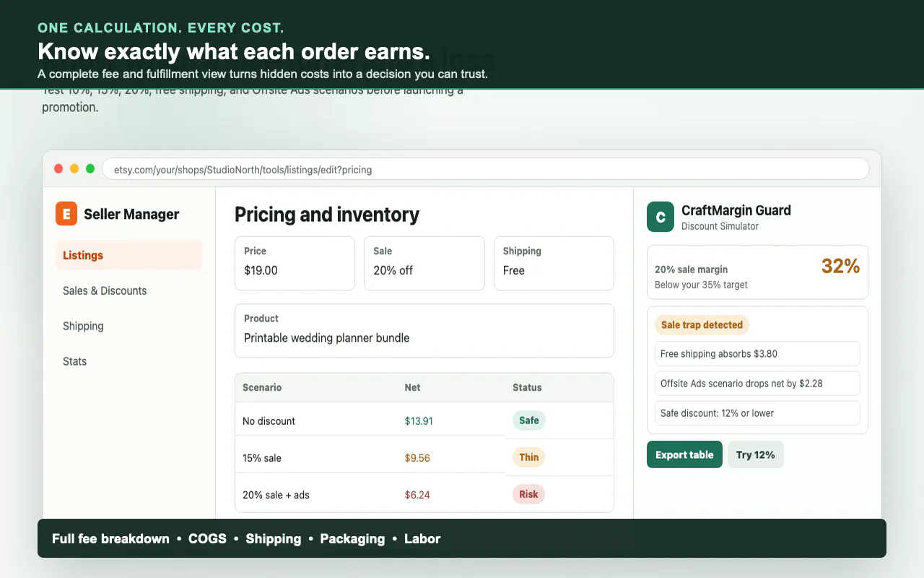
Task: Click the Sale field showing 20% off
Action: coord(424,263)
